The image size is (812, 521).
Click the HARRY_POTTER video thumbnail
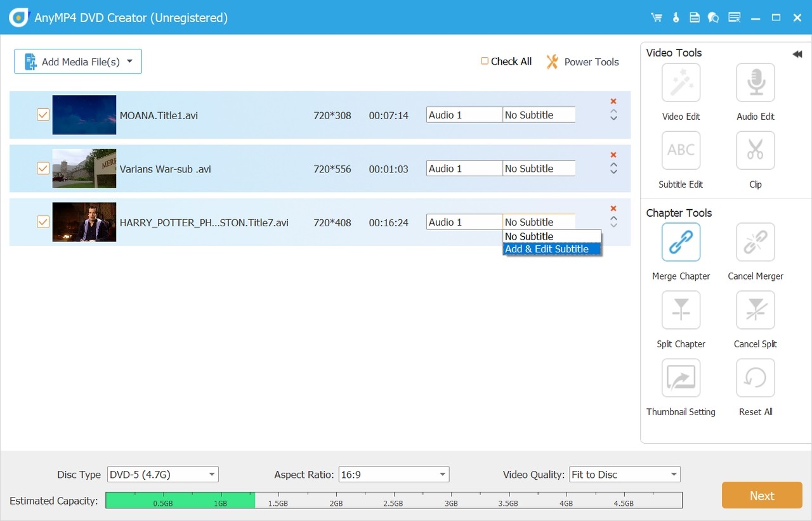84,222
